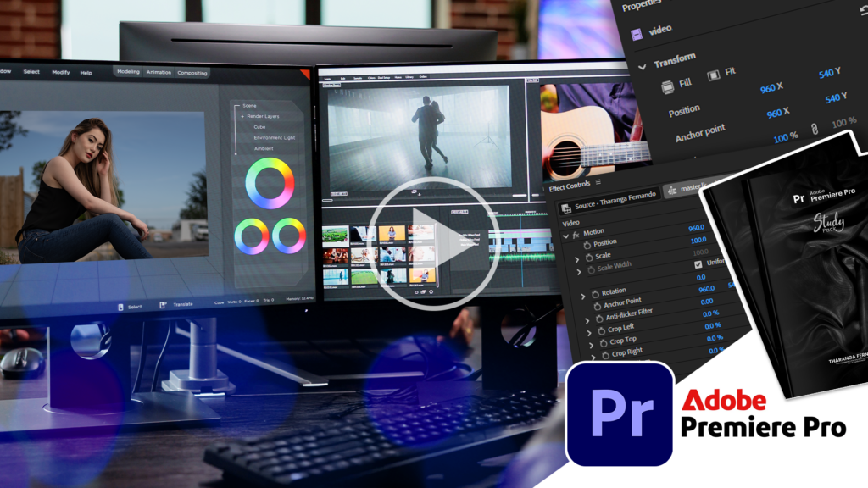Click the scale link chain icon
Viewport: 868px width, 488px height.
pyautogui.click(x=814, y=130)
